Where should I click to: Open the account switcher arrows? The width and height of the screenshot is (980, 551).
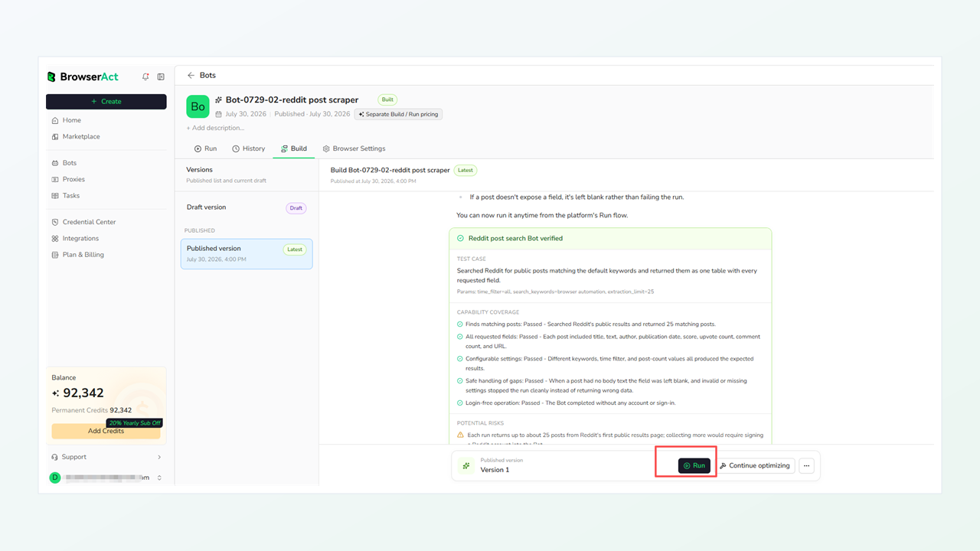click(159, 478)
